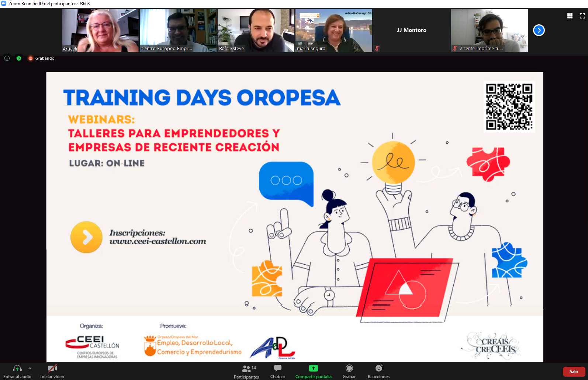Click CEEI Castellón logo
This screenshot has width=588, height=380.
[92, 347]
